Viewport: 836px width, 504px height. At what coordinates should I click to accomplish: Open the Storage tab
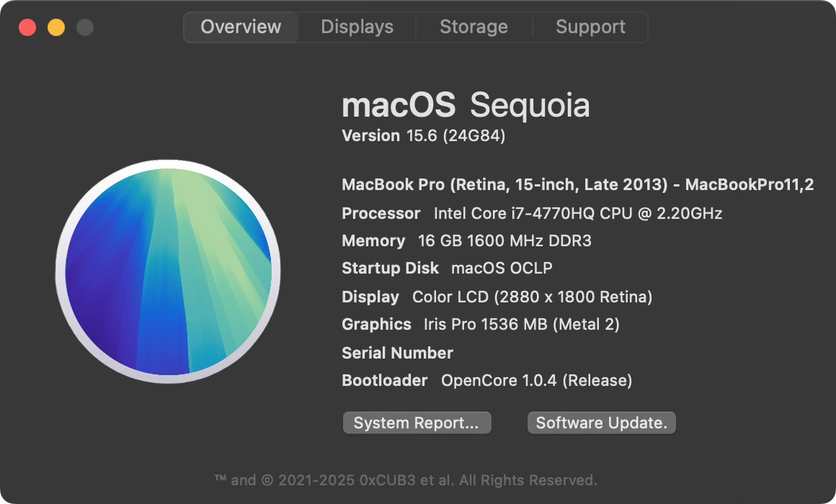click(x=473, y=27)
